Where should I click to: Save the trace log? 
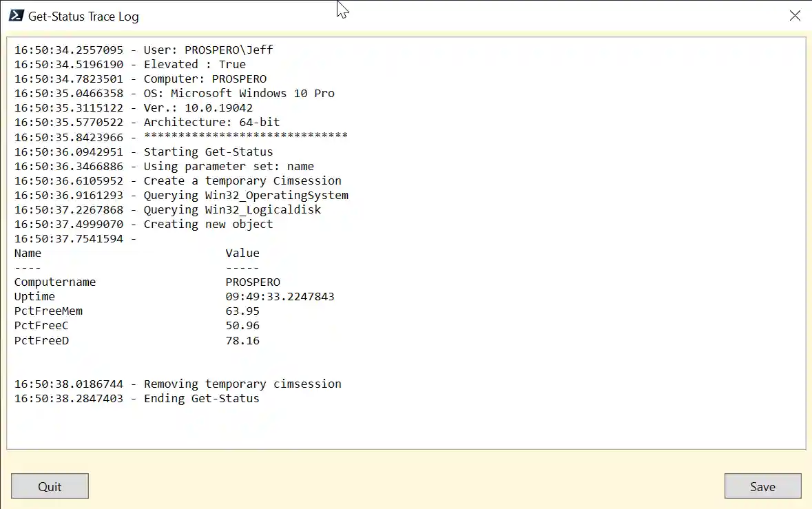[762, 486]
